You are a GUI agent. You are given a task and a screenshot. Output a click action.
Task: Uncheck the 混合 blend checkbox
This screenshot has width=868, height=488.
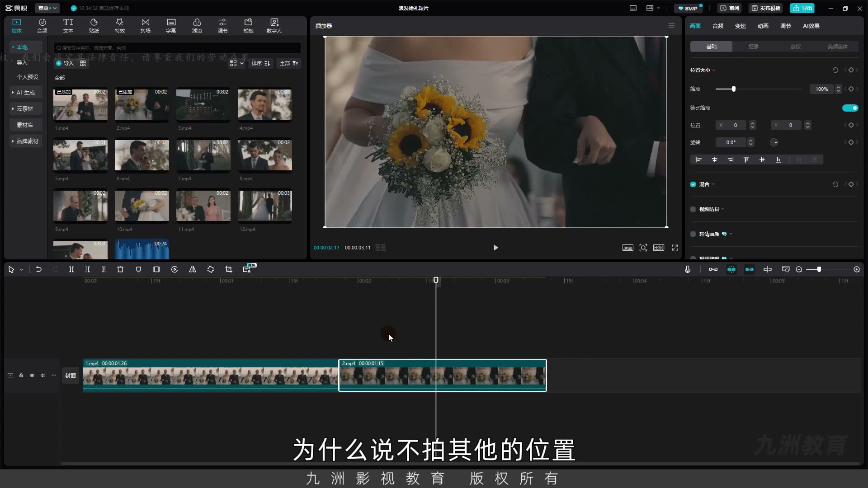click(693, 184)
